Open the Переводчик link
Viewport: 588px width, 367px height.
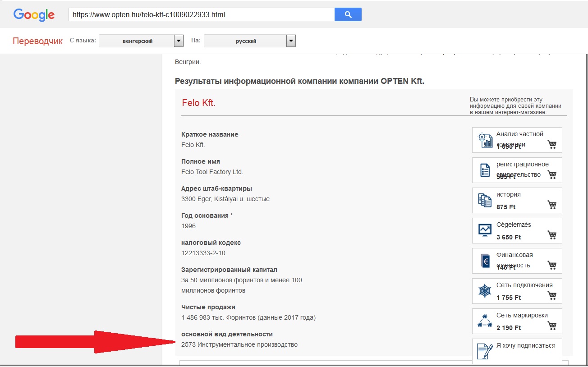coord(38,41)
